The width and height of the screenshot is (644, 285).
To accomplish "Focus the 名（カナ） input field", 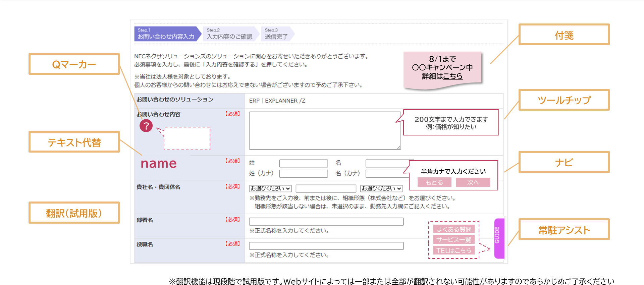I will 387,174.
